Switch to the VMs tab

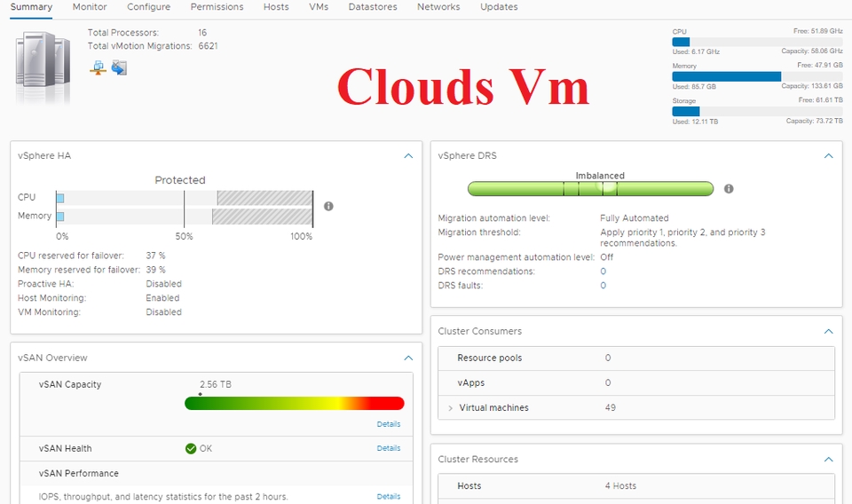click(x=319, y=7)
